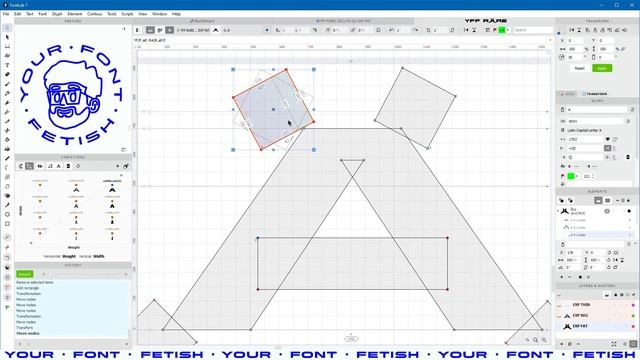Screen dimensions: 640x360
Task: Open the Element menu
Action: pyautogui.click(x=75, y=14)
